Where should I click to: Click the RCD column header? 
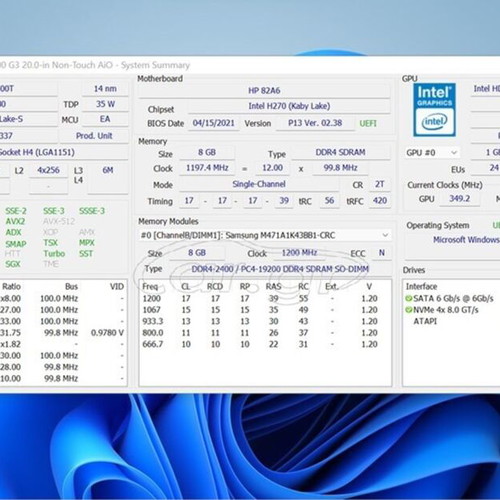[x=215, y=287]
